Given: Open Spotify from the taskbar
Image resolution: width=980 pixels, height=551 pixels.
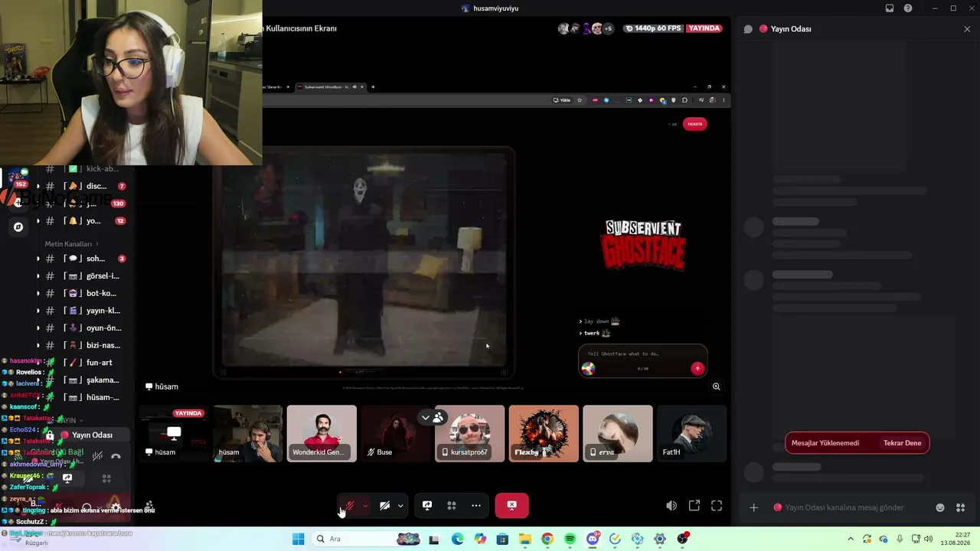Looking at the screenshot, I should [570, 539].
